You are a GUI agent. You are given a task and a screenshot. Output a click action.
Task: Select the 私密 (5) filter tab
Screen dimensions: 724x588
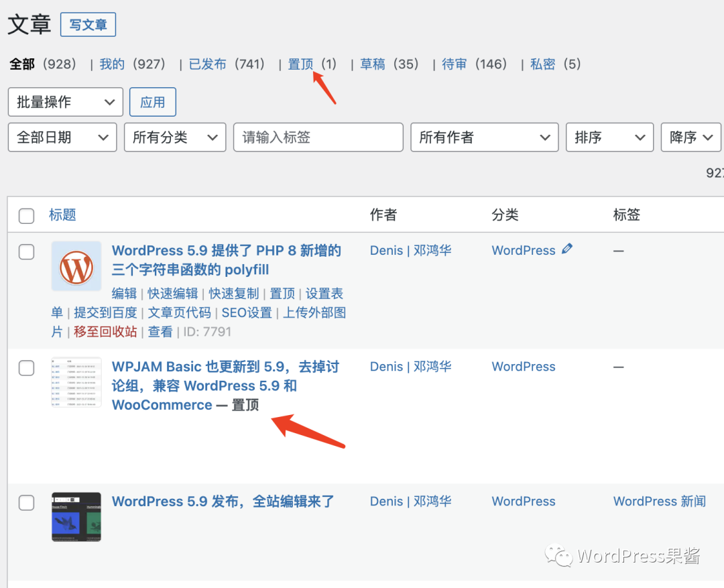(556, 64)
